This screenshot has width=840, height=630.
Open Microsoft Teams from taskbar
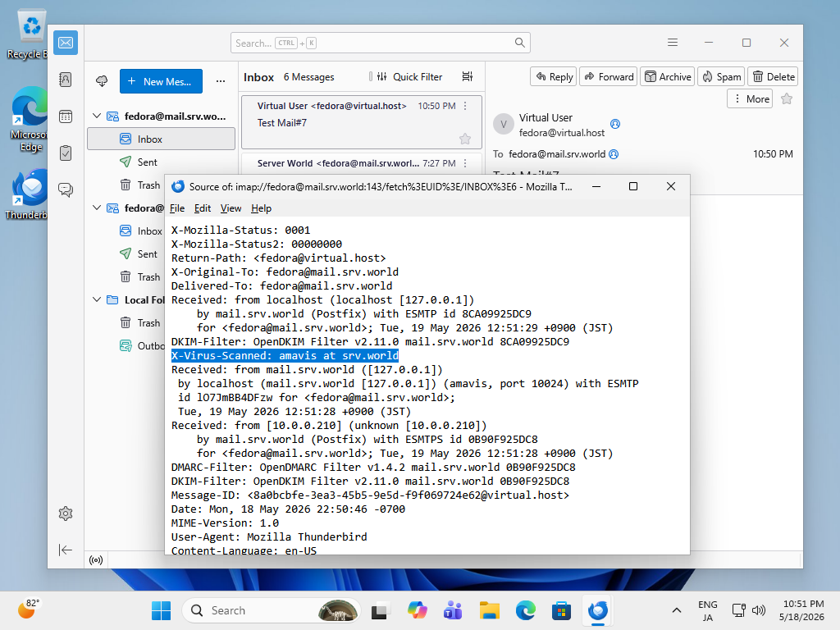tap(453, 610)
